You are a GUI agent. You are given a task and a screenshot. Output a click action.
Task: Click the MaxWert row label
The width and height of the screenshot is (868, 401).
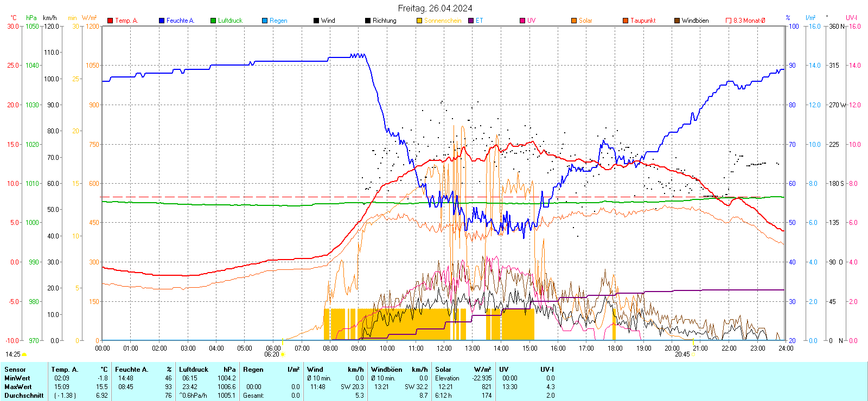(18, 387)
